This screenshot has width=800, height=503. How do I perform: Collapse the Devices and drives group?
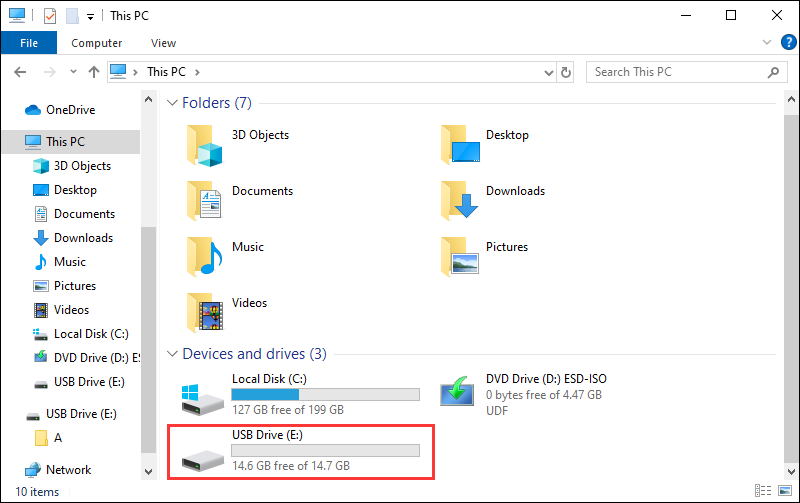click(171, 354)
